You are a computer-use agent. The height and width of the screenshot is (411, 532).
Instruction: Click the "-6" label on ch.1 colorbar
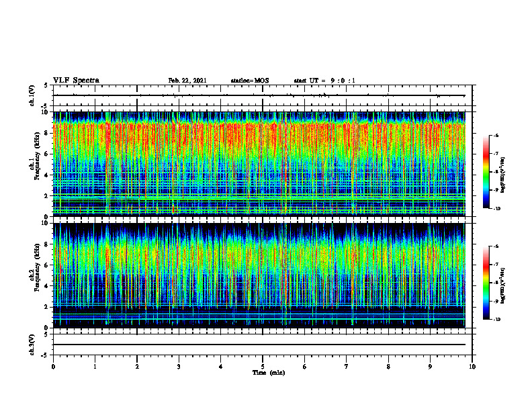[x=496, y=135]
